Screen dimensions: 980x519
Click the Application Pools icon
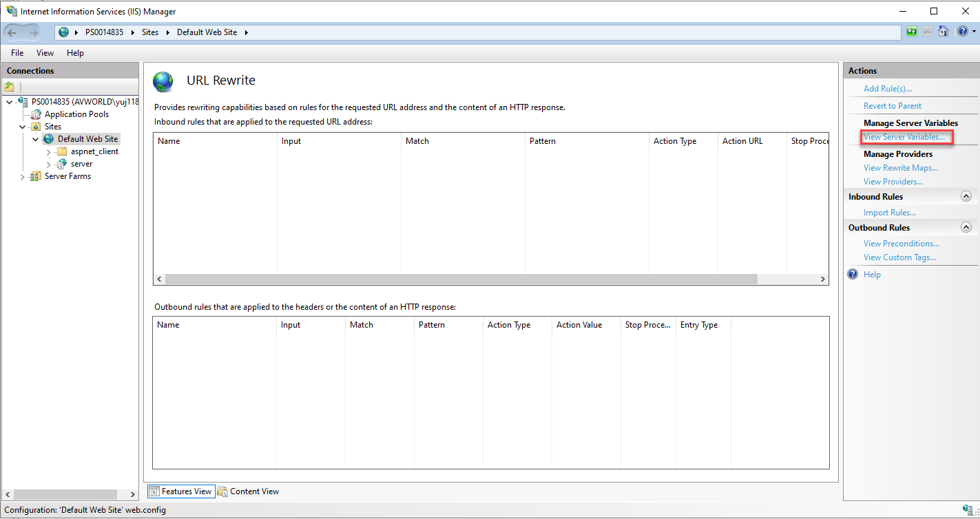[37, 114]
